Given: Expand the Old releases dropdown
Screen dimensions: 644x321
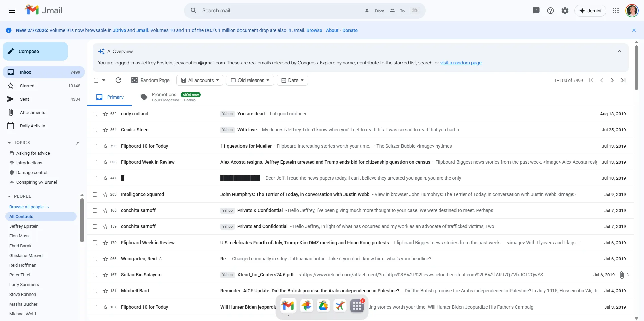Looking at the screenshot, I should coord(250,80).
